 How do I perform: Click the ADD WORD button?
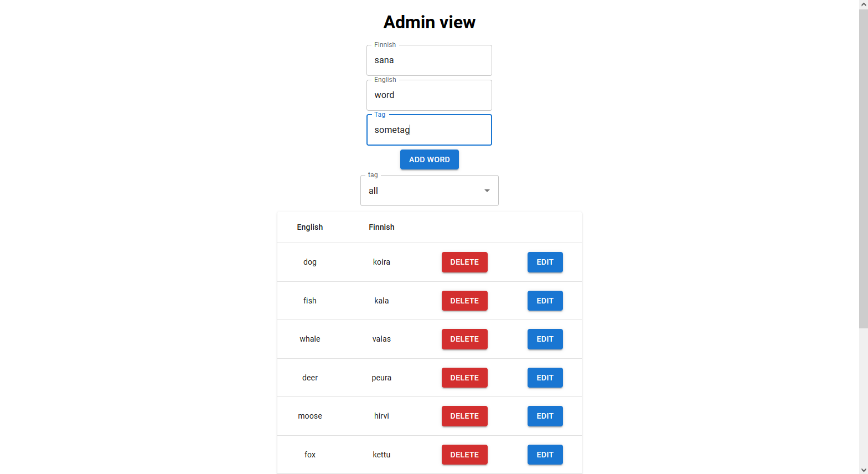(429, 159)
